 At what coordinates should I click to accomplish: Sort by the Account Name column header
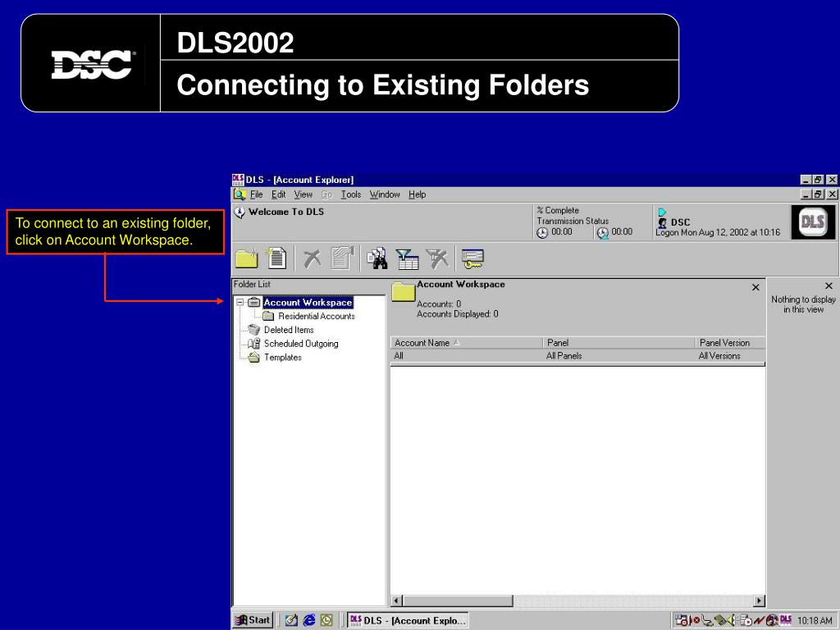pos(467,343)
